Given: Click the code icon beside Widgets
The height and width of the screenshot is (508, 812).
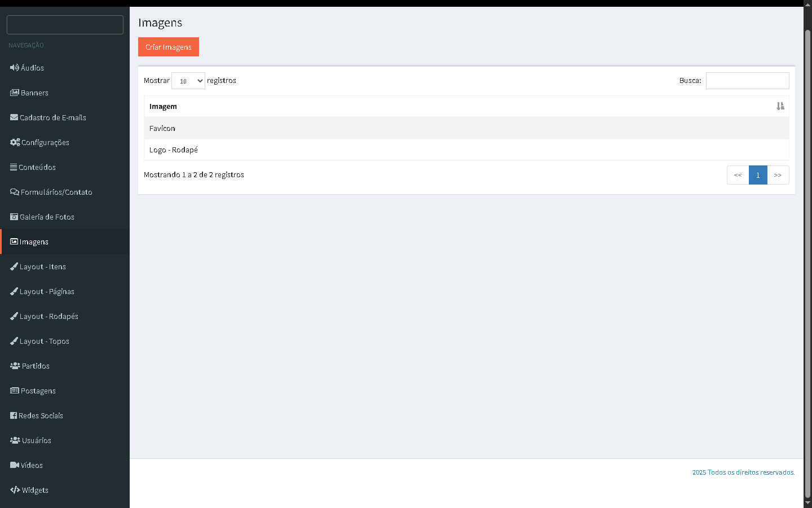Looking at the screenshot, I should (x=15, y=490).
